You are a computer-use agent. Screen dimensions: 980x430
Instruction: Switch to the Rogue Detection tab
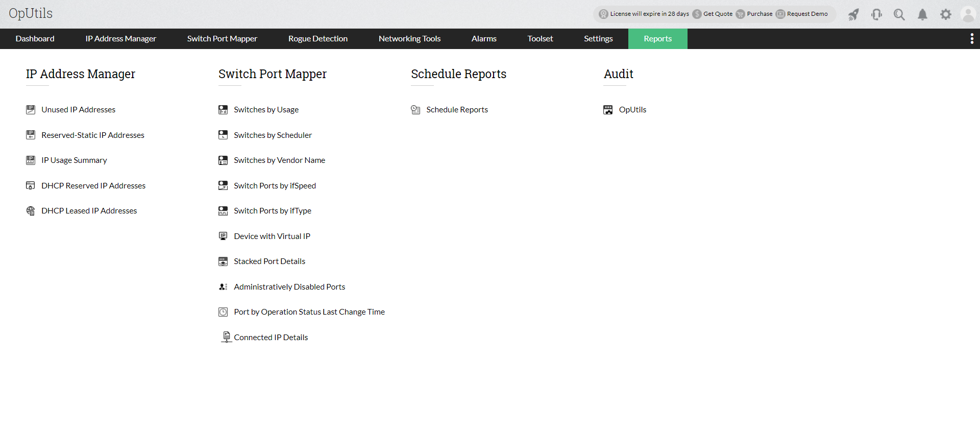tap(318, 39)
